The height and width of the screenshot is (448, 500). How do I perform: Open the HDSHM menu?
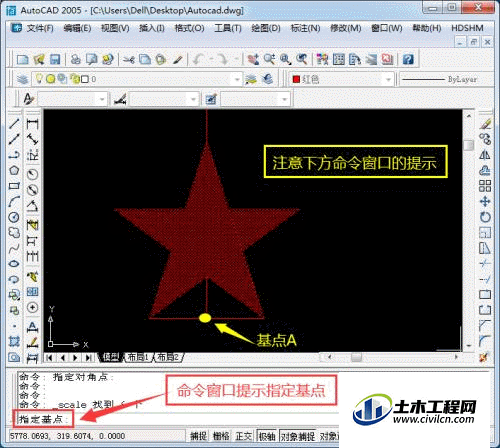click(x=467, y=28)
